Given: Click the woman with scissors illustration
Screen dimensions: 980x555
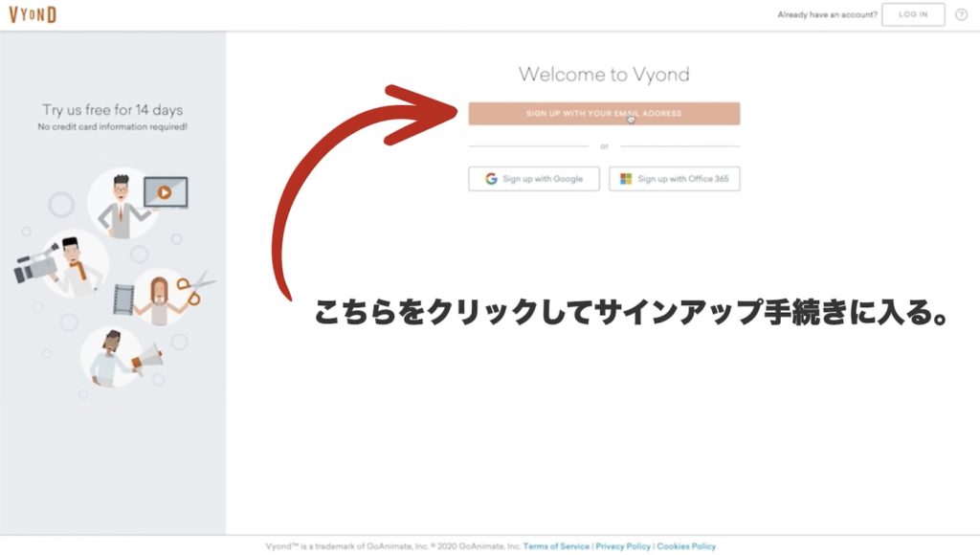Looking at the screenshot, I should pos(164,297).
